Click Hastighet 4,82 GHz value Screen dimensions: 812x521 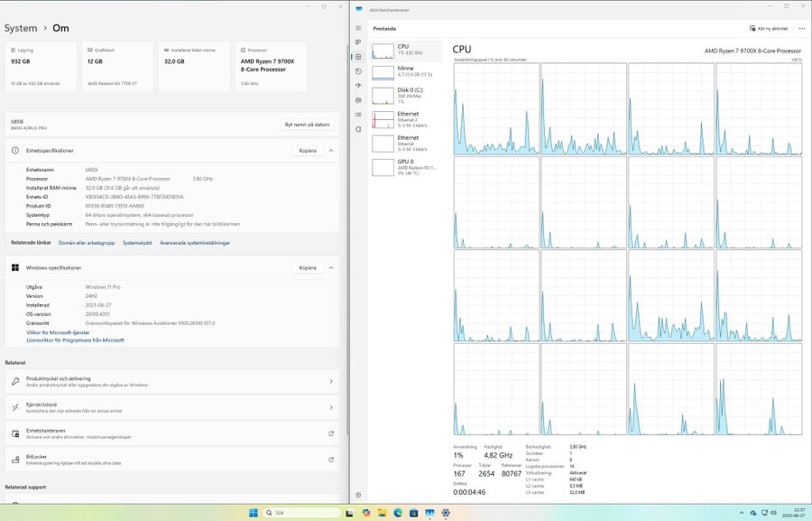498,455
